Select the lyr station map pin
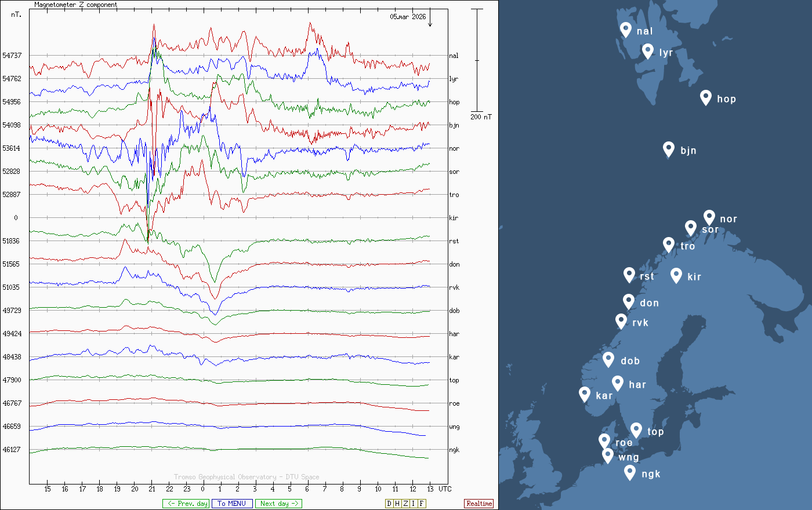 648,51
